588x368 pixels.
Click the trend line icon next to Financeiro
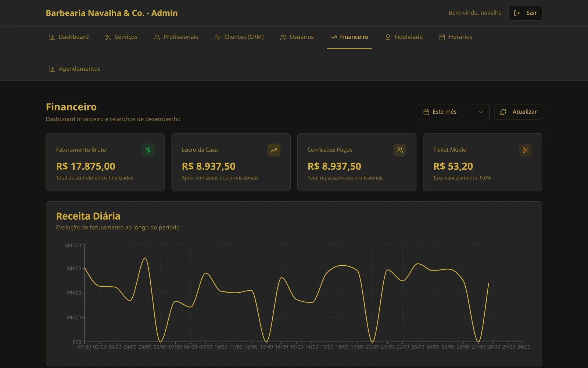coord(333,37)
